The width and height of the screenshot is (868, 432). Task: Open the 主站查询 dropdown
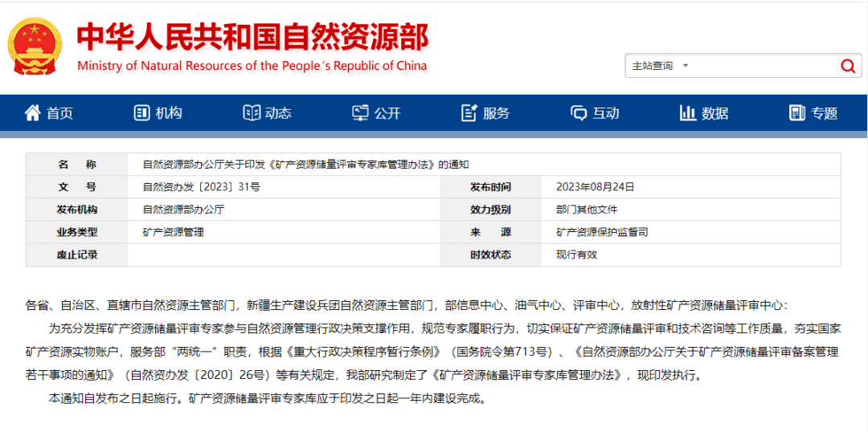tap(660, 67)
